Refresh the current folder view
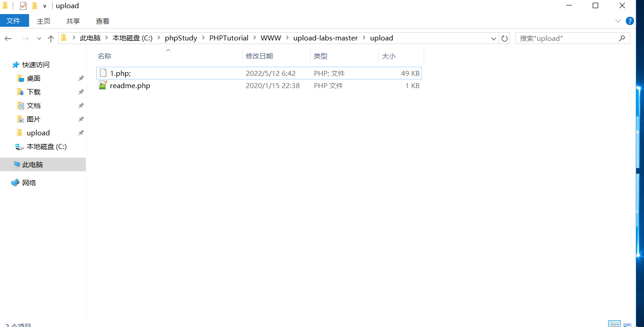 (505, 38)
